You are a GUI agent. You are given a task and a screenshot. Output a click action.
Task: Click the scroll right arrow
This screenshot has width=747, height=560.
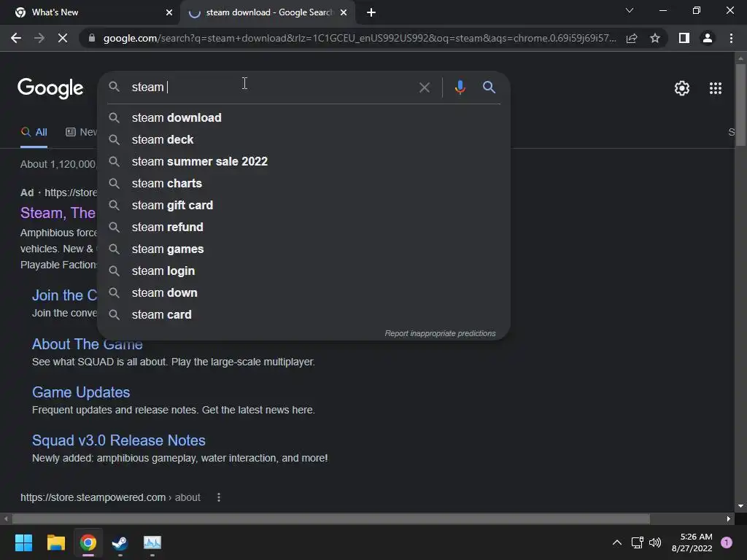point(729,518)
